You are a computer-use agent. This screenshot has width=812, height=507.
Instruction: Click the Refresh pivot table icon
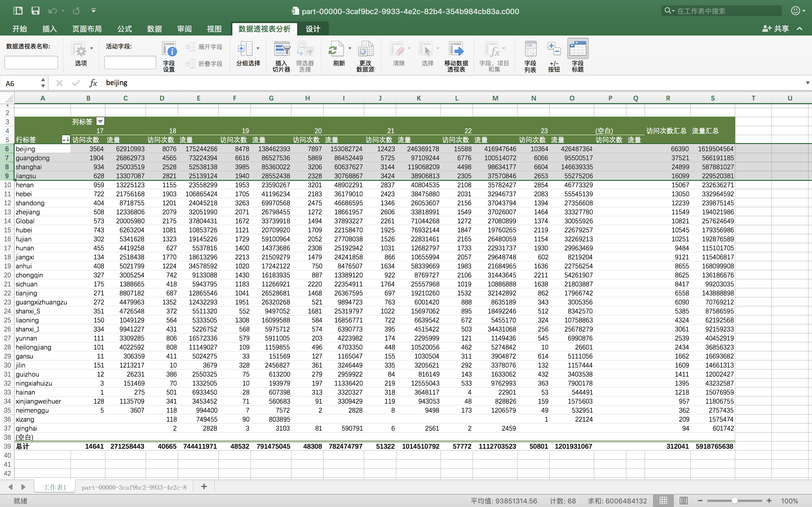[x=336, y=50]
